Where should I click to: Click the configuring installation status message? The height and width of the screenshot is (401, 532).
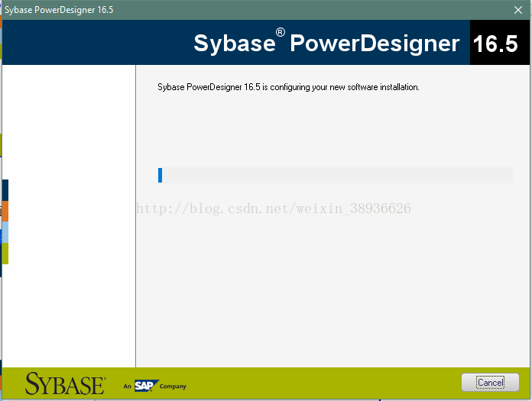coord(288,87)
